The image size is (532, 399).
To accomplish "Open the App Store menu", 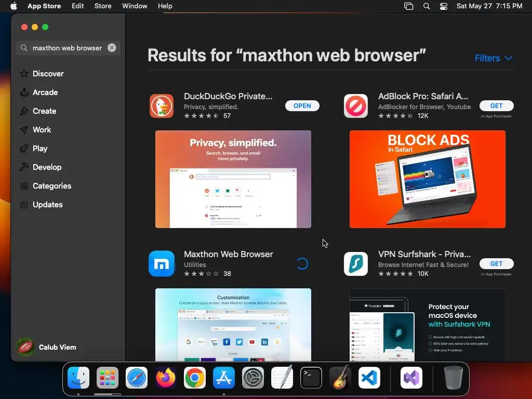I will pos(44,6).
